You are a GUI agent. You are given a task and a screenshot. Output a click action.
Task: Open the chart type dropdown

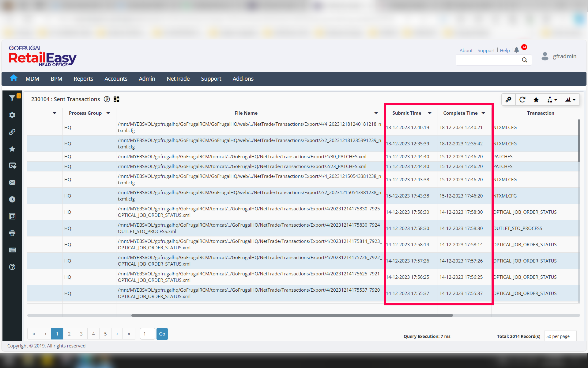pos(570,99)
